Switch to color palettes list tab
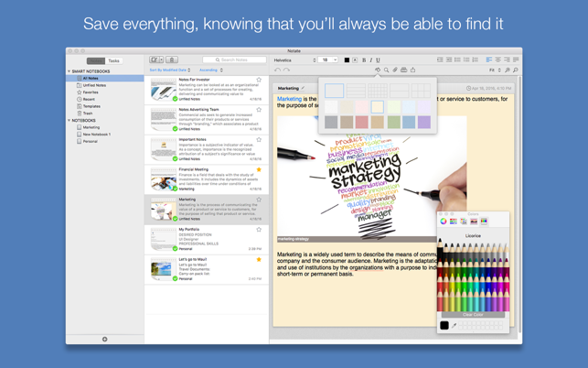588x368 pixels. tap(464, 222)
